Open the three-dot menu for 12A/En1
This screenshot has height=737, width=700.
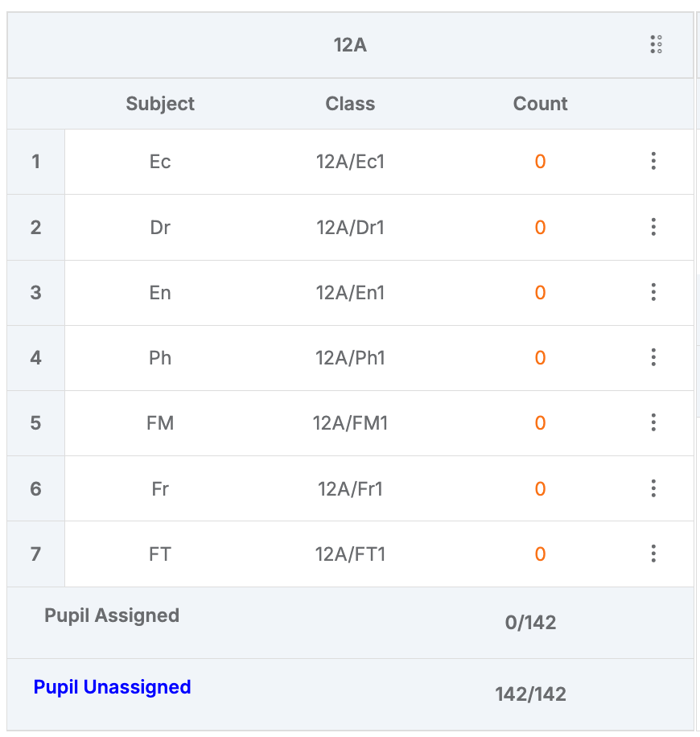pyautogui.click(x=653, y=292)
